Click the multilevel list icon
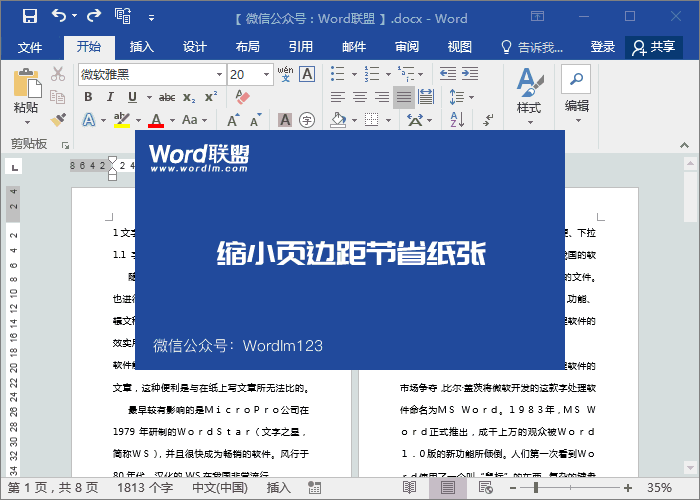Image resolution: width=700 pixels, height=500 pixels. (x=405, y=74)
